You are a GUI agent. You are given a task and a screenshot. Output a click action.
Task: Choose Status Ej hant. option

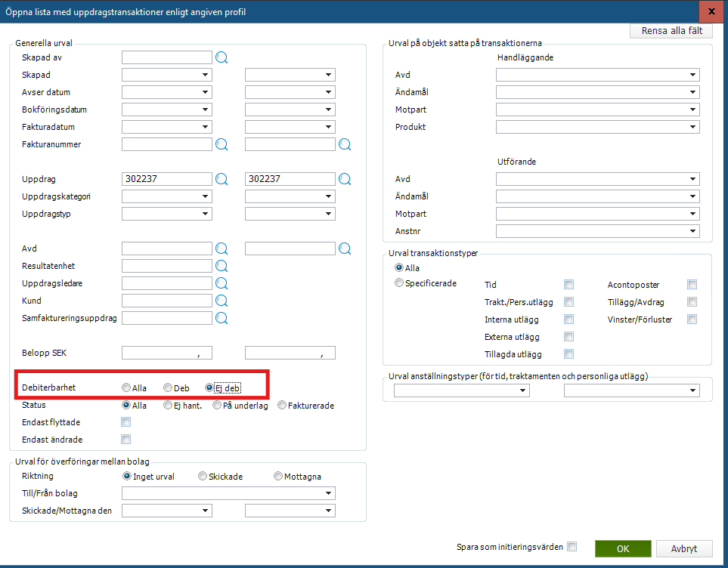tap(168, 405)
